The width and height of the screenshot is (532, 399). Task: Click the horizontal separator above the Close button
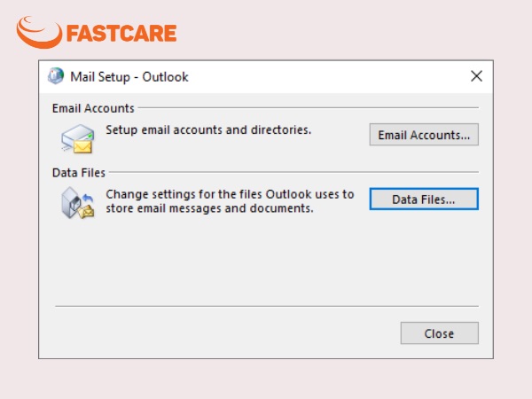pyautogui.click(x=267, y=307)
